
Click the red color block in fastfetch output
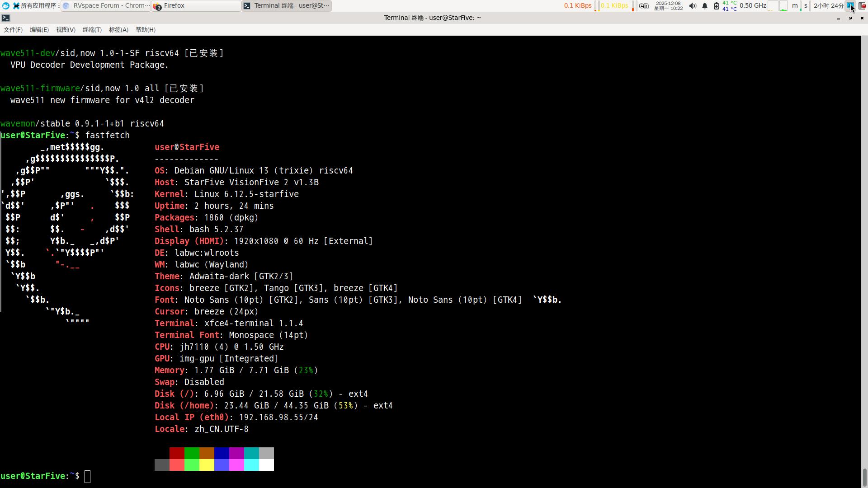pyautogui.click(x=177, y=453)
